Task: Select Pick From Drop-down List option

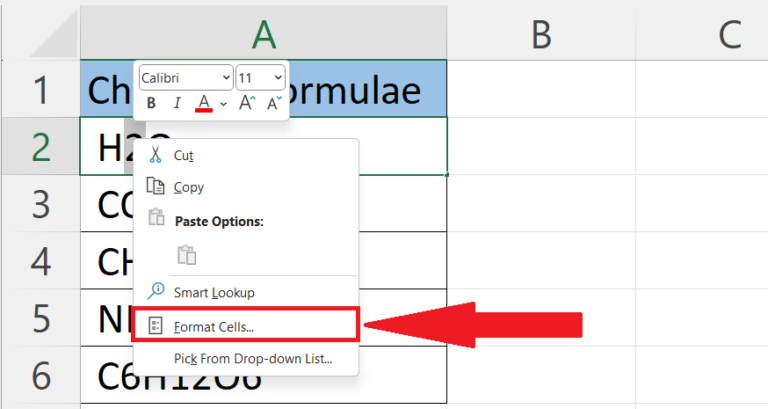Action: click(x=252, y=358)
